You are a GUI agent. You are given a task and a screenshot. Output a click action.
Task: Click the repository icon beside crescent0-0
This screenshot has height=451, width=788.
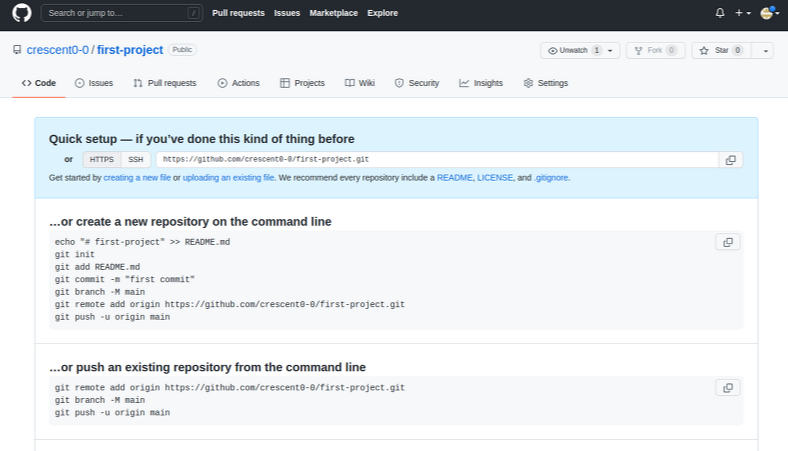tap(17, 50)
